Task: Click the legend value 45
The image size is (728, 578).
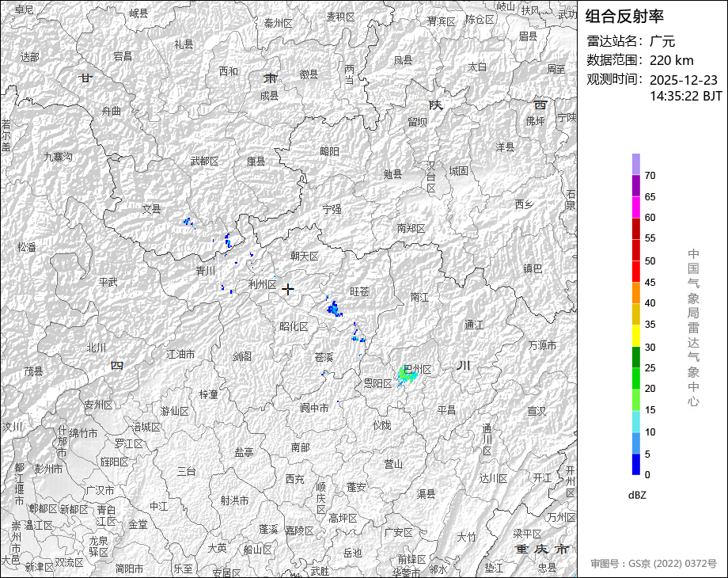Action: [650, 283]
